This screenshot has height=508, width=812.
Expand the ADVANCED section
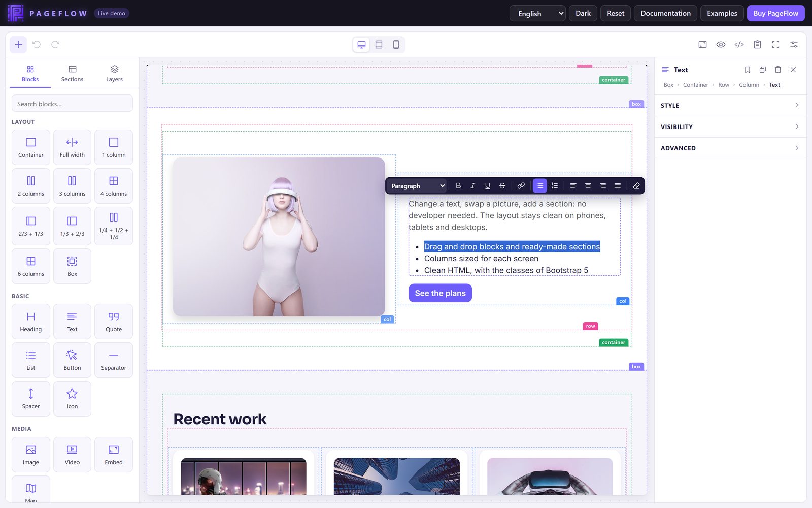point(730,148)
